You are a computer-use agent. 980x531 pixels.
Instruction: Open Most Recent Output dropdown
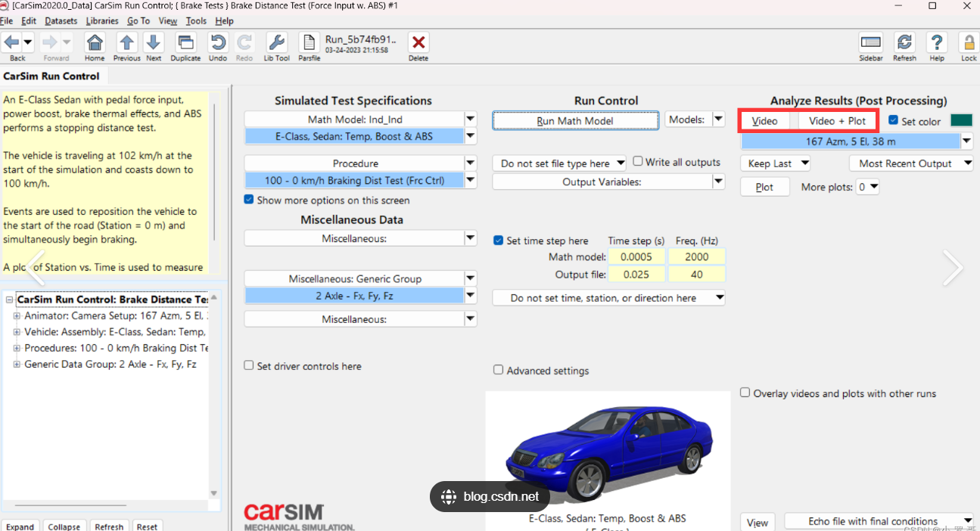[911, 163]
